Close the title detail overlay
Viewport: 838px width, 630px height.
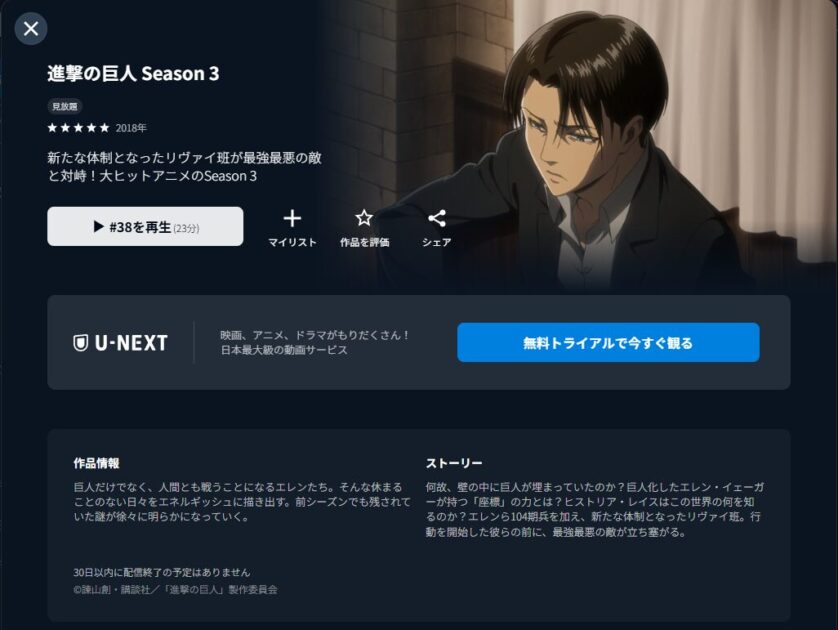31,28
